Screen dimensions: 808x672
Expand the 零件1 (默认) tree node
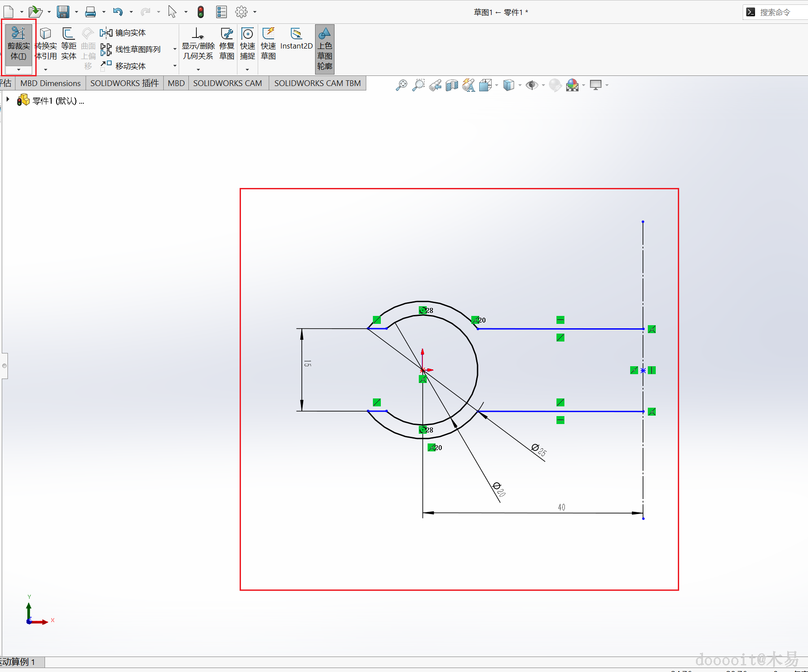[8, 100]
